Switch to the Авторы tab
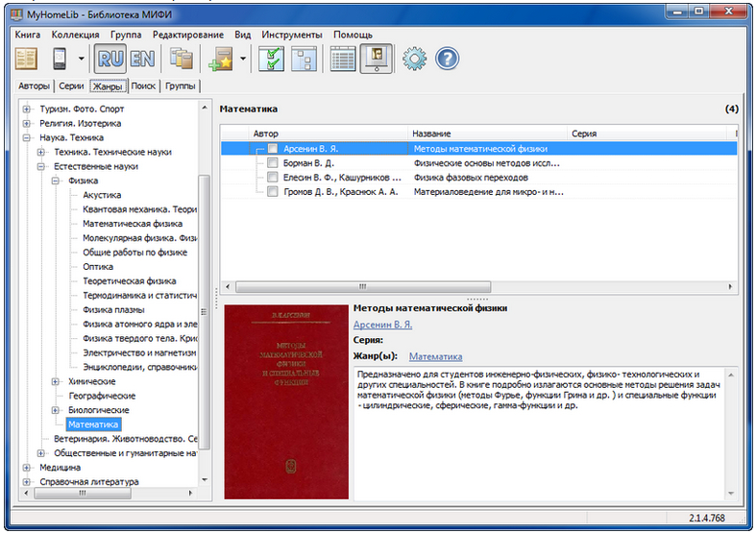The height and width of the screenshot is (533, 756). 34,85
